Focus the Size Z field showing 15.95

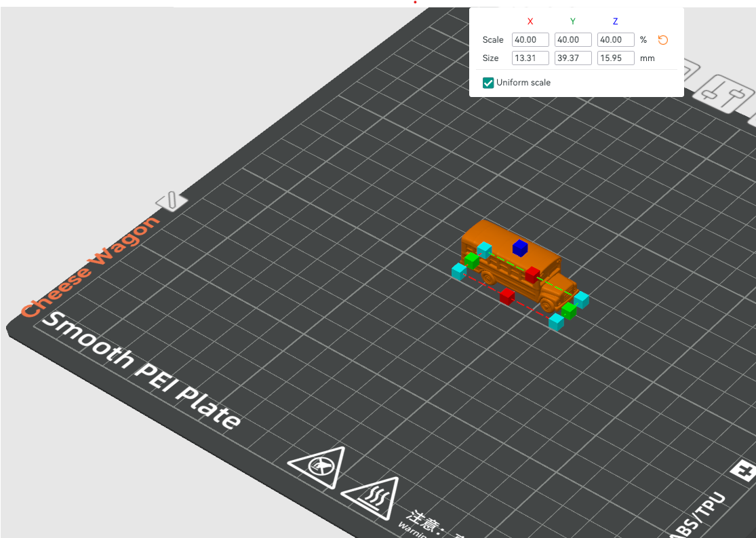click(616, 58)
